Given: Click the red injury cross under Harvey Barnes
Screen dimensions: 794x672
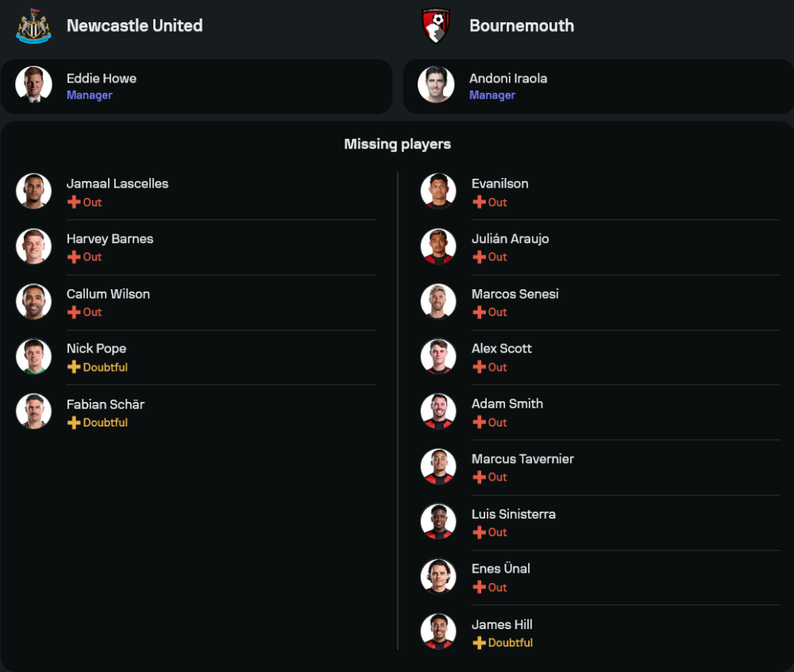Looking at the screenshot, I should (x=74, y=257).
